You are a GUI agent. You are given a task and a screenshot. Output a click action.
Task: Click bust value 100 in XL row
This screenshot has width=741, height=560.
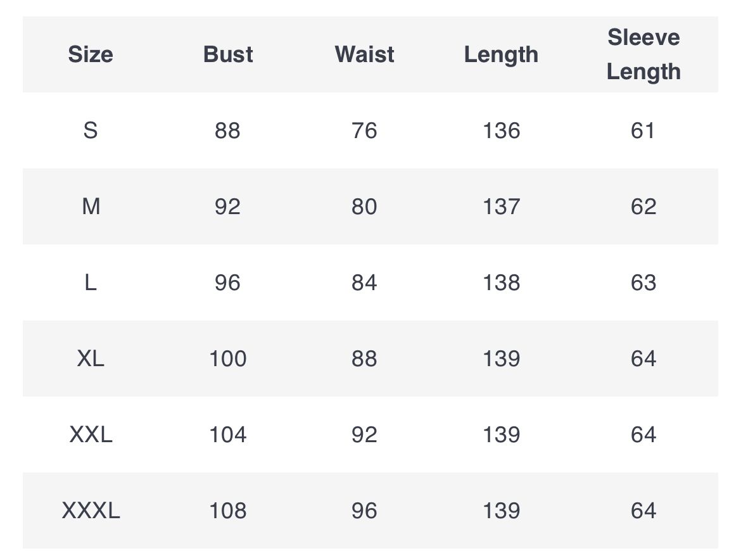point(228,359)
